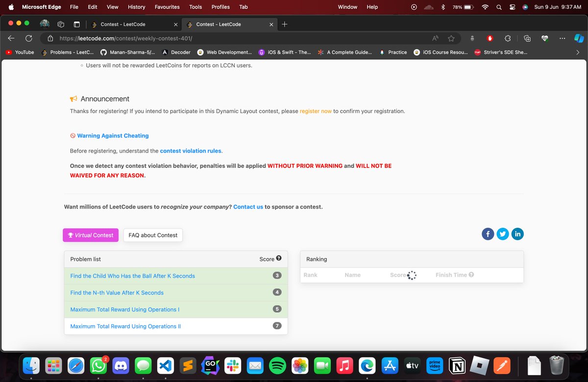This screenshot has width=588, height=382.
Task: Open Edge profile avatar icon
Action: pos(45,24)
